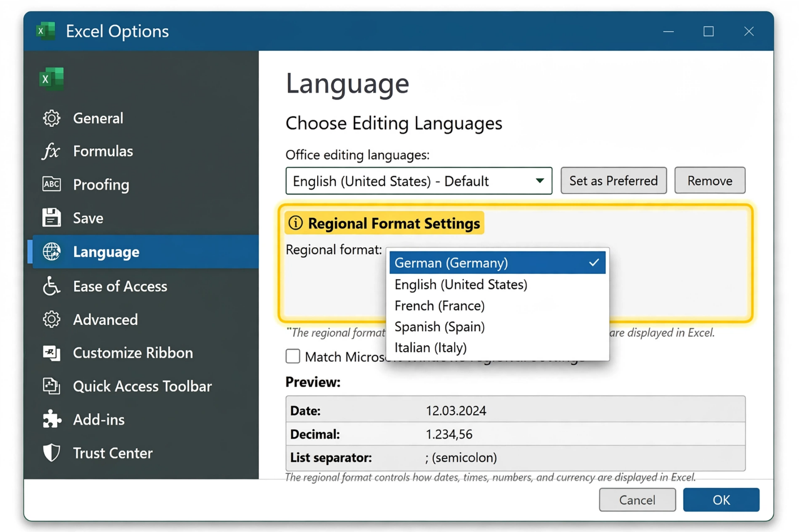Click the Save floppy disk icon
This screenshot has width=799, height=532.
(x=52, y=218)
